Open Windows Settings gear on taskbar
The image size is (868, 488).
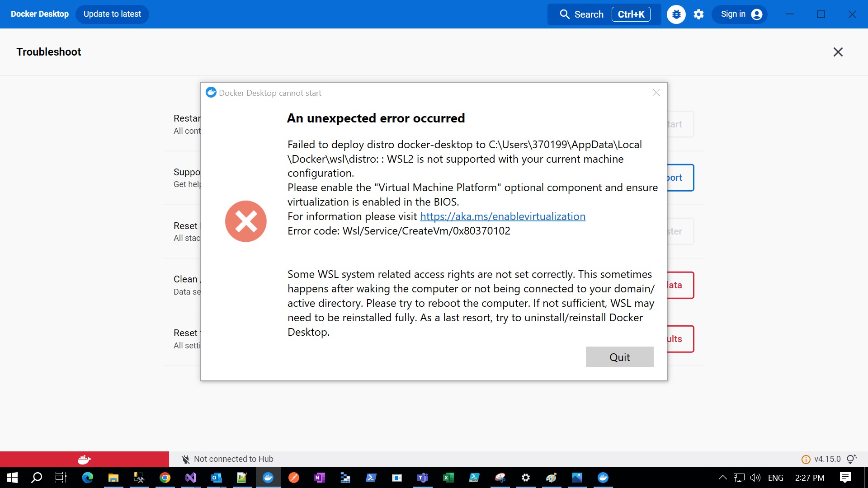(526, 478)
